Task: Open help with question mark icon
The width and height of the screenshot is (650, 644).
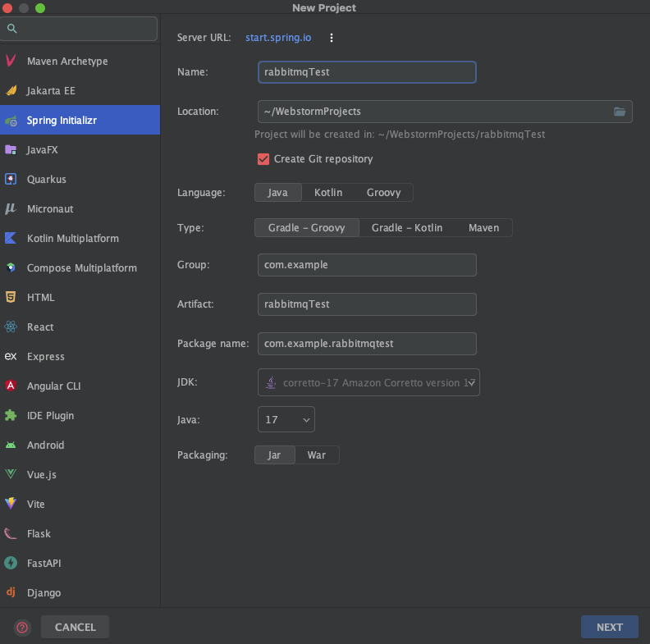Action: point(22,628)
